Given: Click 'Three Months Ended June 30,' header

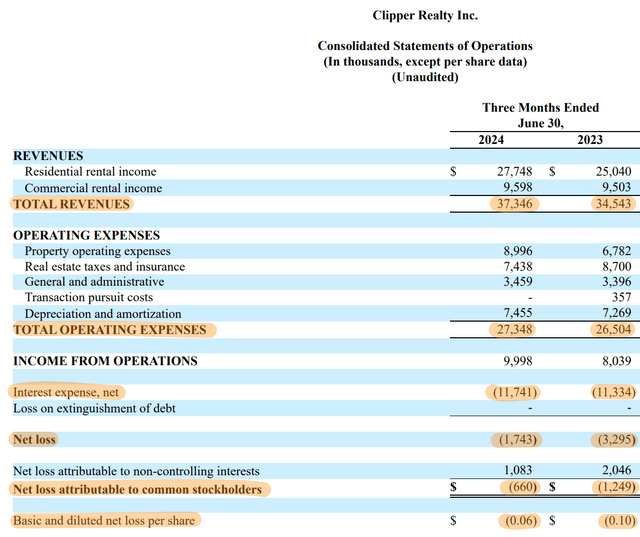Looking at the screenshot, I should (540, 115).
